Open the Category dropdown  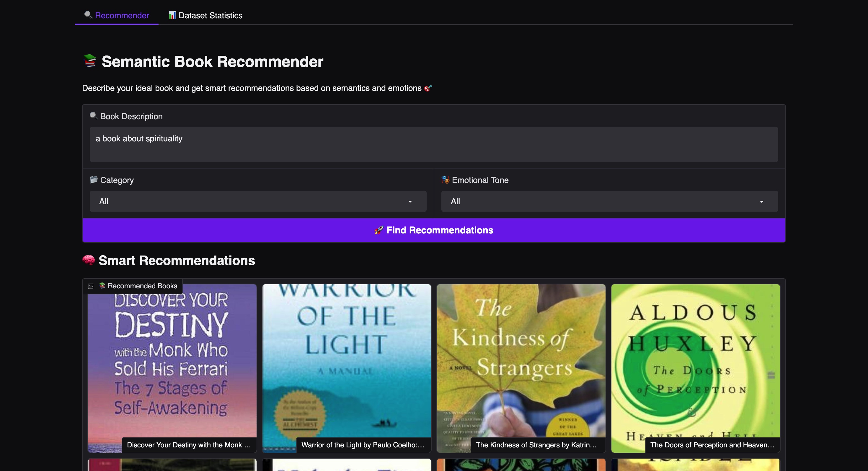(x=258, y=201)
